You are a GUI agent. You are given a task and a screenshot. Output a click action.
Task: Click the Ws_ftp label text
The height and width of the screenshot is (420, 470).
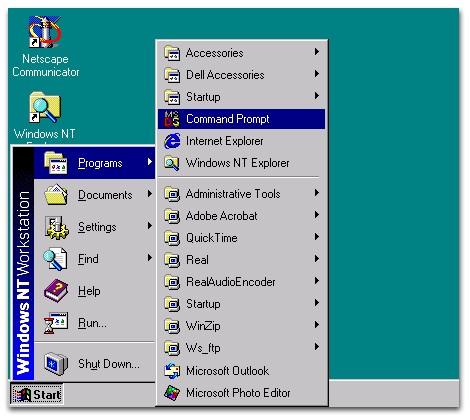point(203,348)
